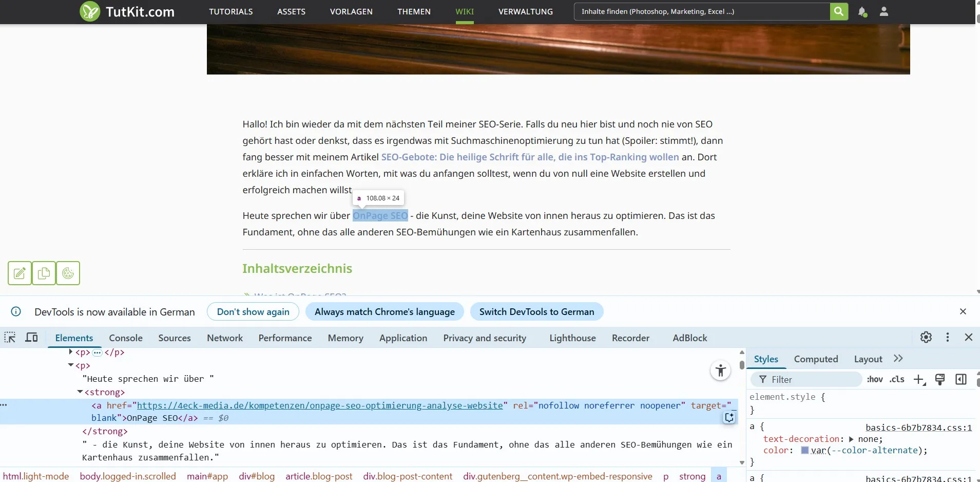This screenshot has width=980, height=482.
Task: Click the collapsed p ellipsis badge
Action: [97, 352]
